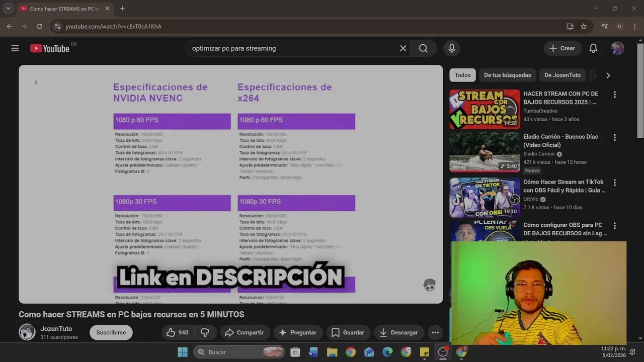Open options for configurar OBS video

[x=614, y=226]
